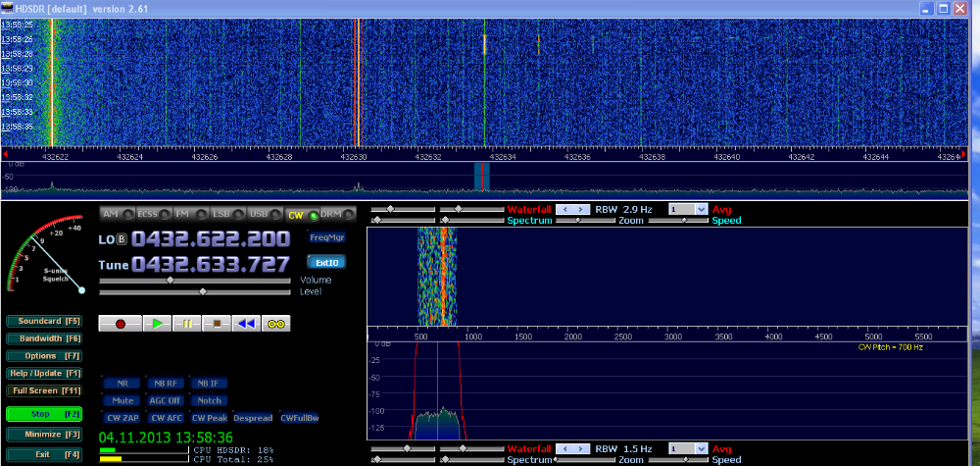Select ECSS demodulation mode

click(154, 215)
